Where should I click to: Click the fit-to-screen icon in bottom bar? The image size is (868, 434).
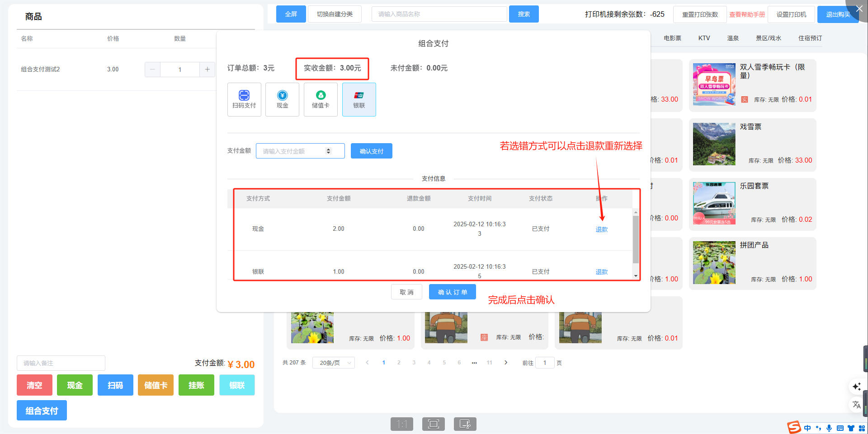click(x=433, y=424)
